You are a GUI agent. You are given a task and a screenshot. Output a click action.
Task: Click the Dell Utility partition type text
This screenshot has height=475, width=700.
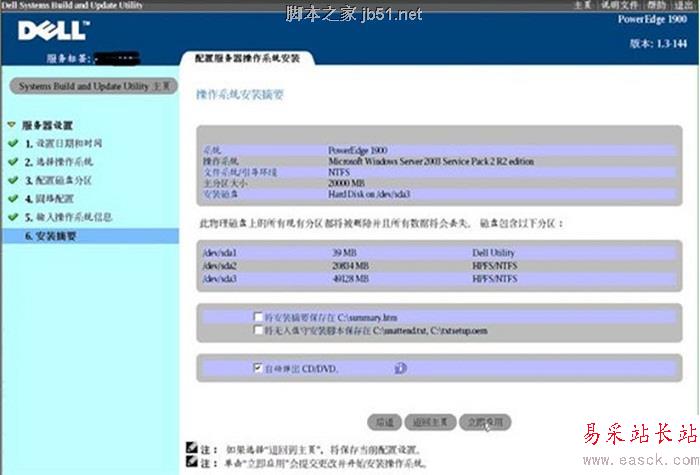coord(493,253)
